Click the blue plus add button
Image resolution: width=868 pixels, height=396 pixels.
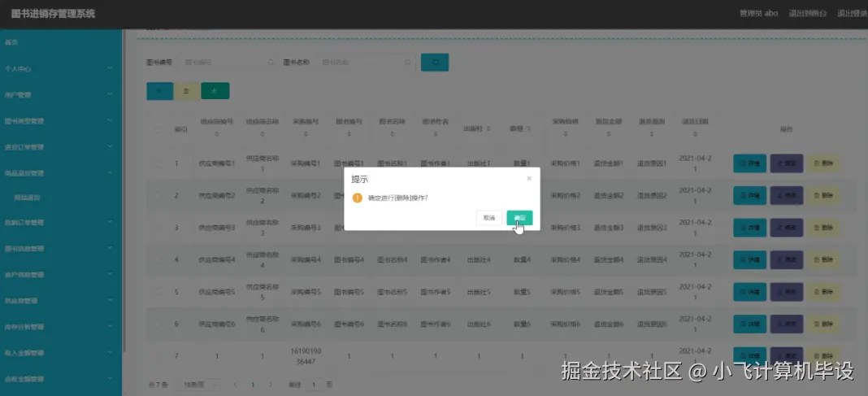pyautogui.click(x=160, y=91)
